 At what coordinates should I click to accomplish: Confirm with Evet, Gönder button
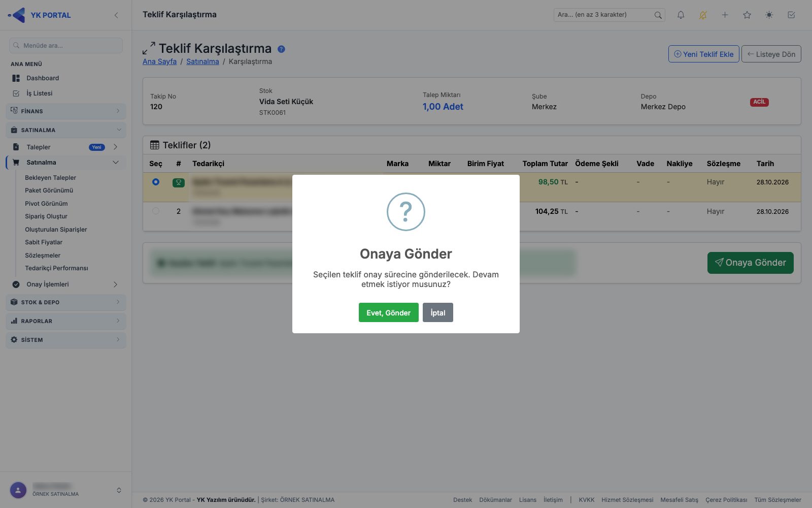(389, 312)
